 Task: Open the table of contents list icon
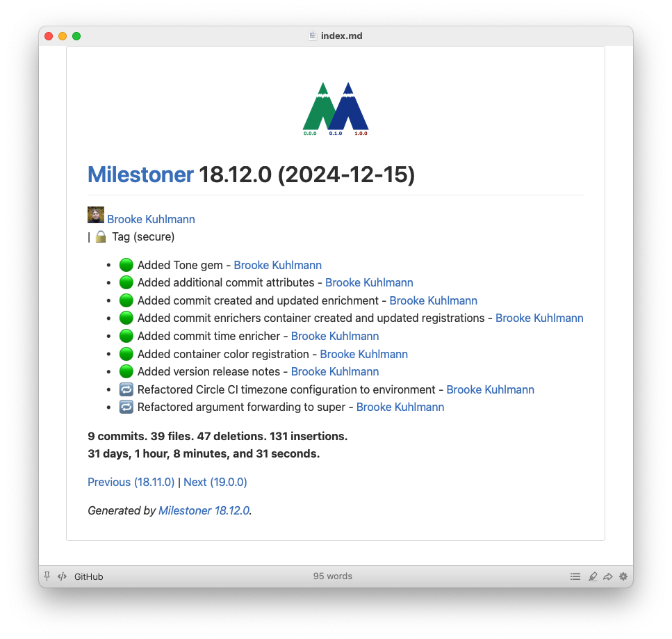point(575,576)
